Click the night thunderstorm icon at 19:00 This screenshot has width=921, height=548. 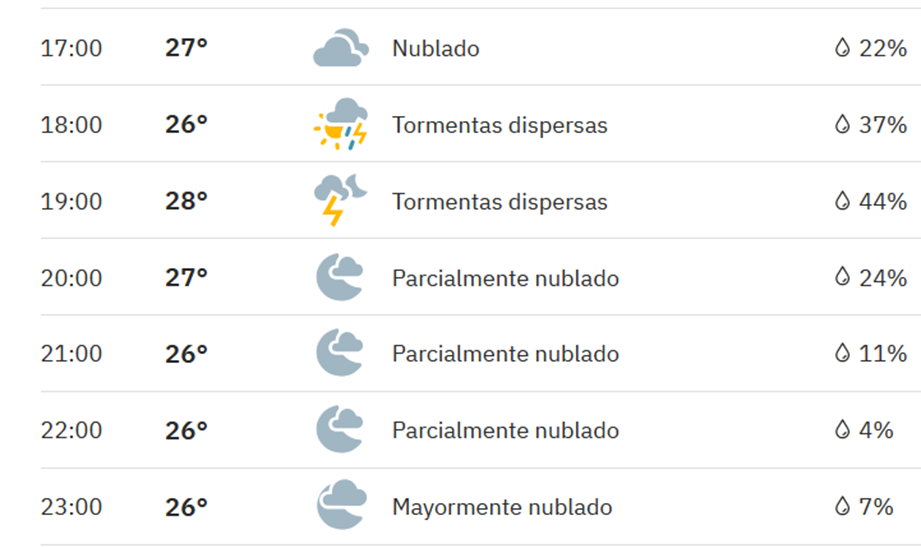click(341, 200)
